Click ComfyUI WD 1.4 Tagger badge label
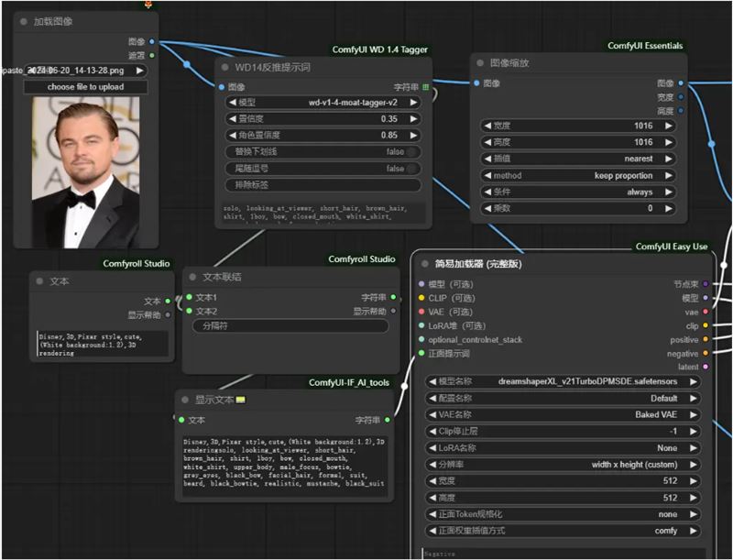 [379, 49]
